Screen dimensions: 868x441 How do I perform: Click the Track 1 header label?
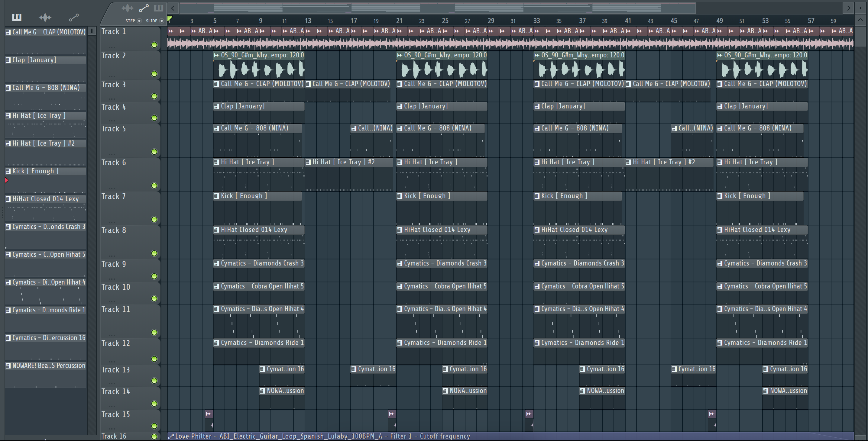[114, 32]
